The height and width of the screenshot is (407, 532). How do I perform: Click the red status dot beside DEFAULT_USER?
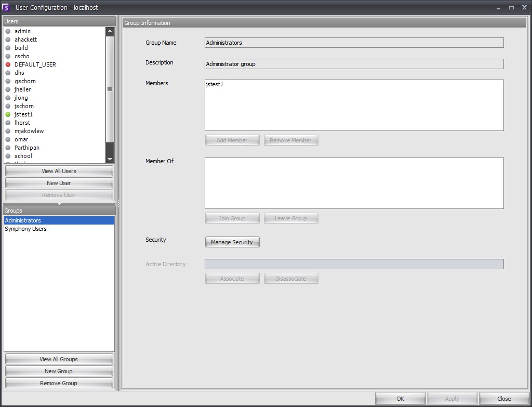pyautogui.click(x=8, y=64)
